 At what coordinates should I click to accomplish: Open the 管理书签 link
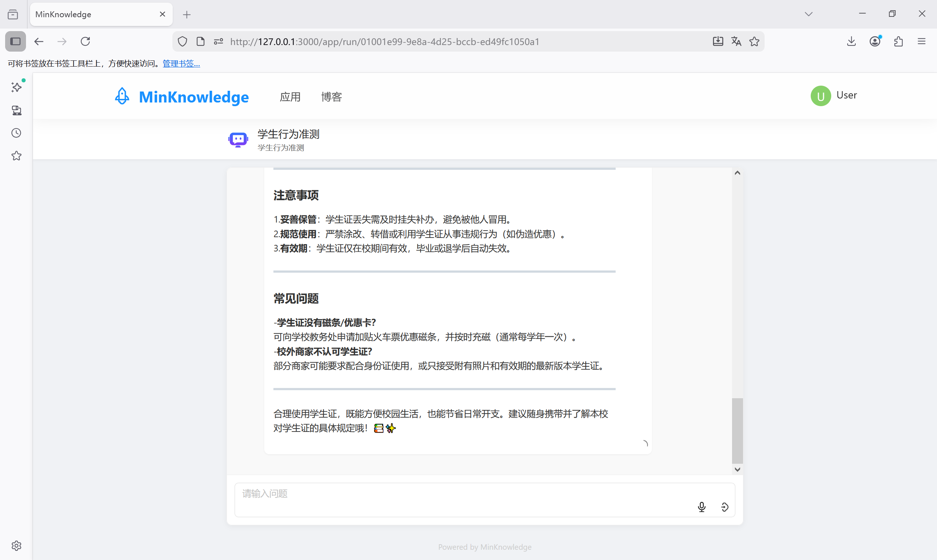point(180,63)
